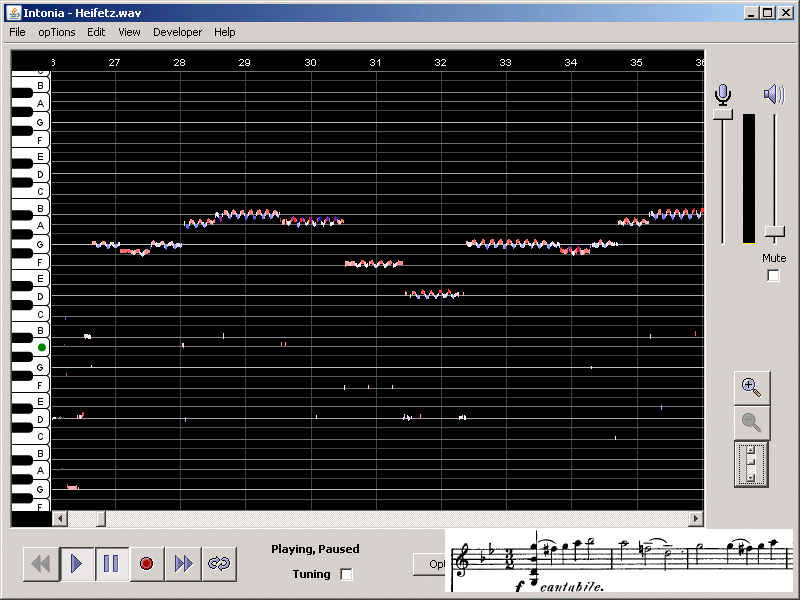Click the partially hidden Op button
This screenshot has width=800, height=600.
click(430, 564)
